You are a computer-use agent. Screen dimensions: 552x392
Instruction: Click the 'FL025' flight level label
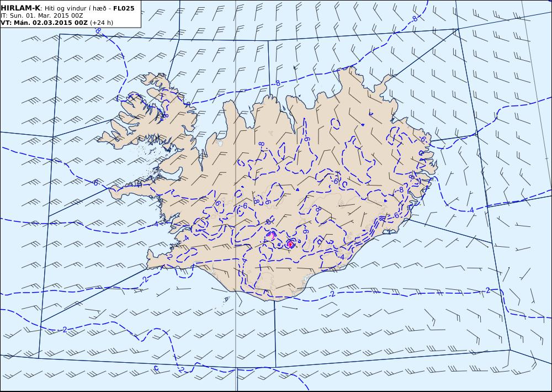[124, 8]
